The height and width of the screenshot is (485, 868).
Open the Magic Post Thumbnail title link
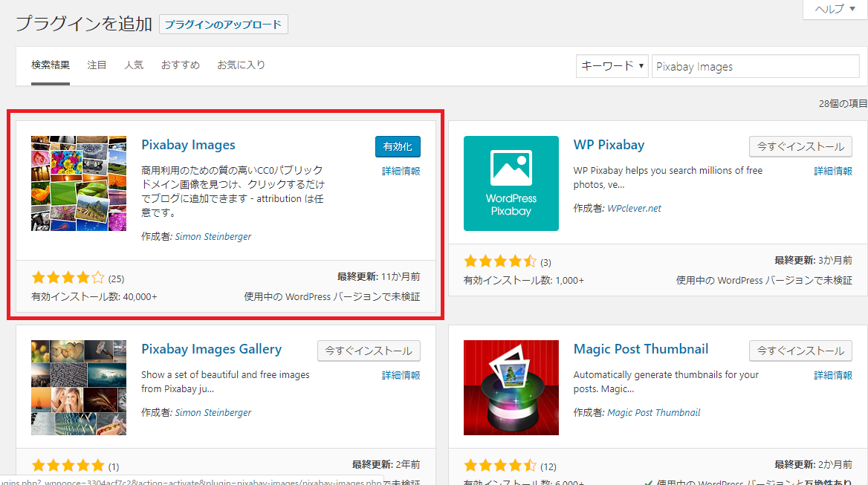click(641, 350)
